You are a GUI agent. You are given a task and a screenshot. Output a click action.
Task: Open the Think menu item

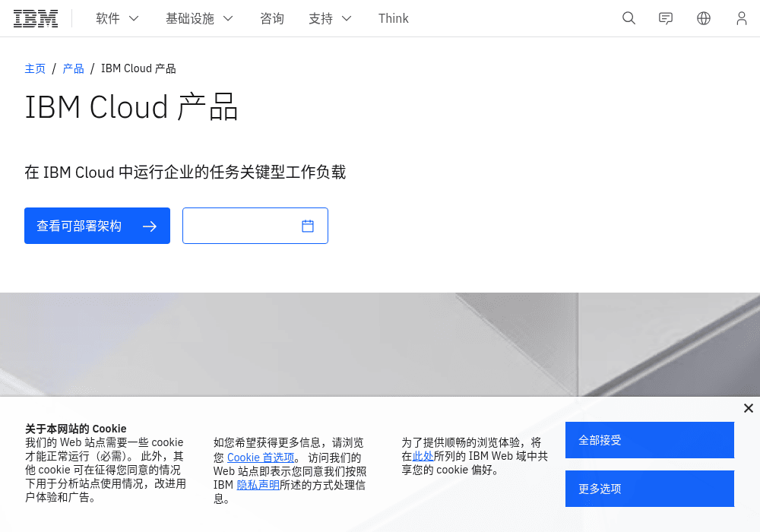[x=393, y=18]
